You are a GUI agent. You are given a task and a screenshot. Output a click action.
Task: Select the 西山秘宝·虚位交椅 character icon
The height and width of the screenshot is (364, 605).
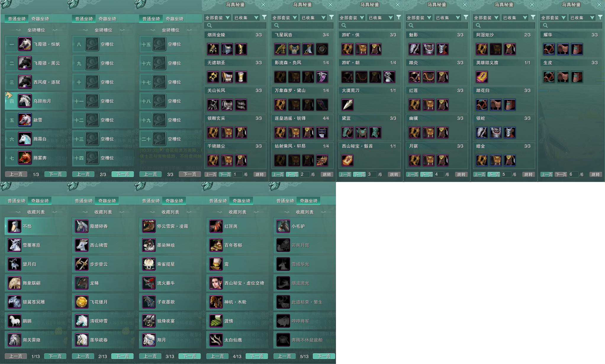pyautogui.click(x=216, y=283)
